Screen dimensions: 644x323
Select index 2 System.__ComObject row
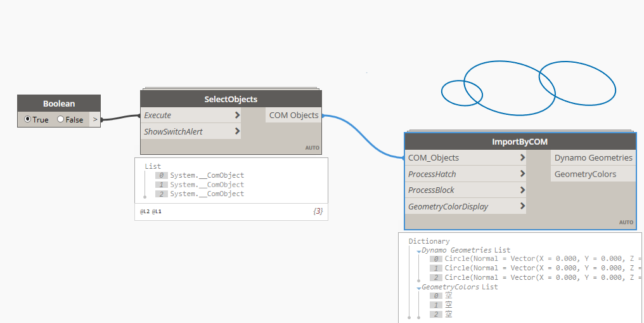pyautogui.click(x=200, y=194)
